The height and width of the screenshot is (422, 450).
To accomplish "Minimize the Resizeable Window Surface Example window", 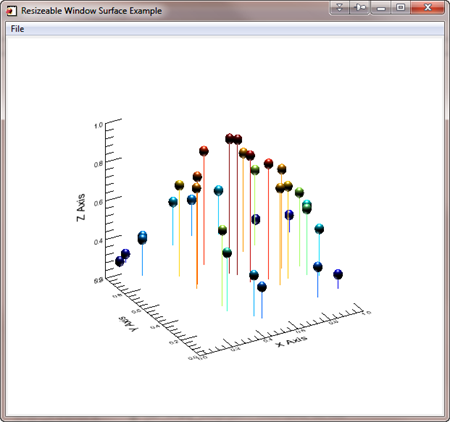I will point(381,7).
